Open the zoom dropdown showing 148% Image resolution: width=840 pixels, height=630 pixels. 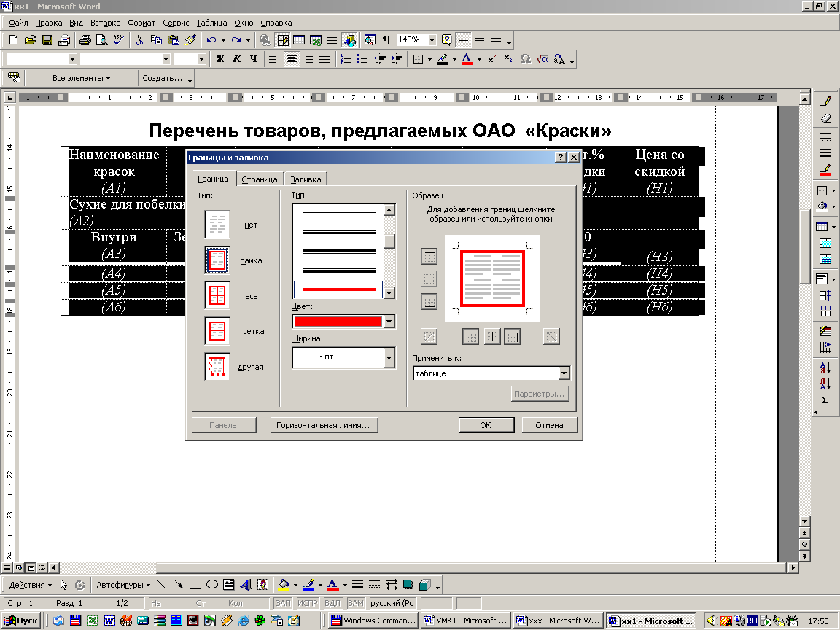click(432, 40)
